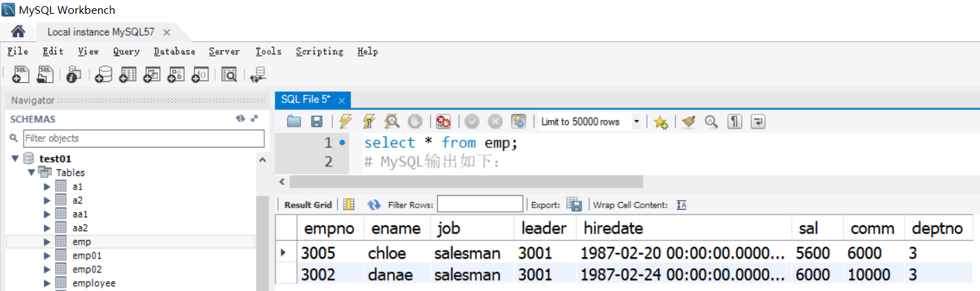The width and height of the screenshot is (980, 291).
Task: Close the SQL File 5 tab
Action: pyautogui.click(x=341, y=100)
